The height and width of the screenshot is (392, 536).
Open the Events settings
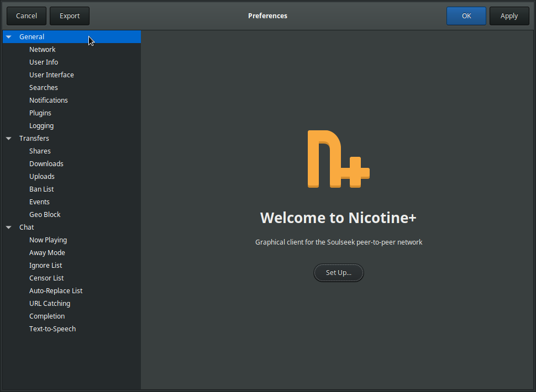tap(72, 202)
